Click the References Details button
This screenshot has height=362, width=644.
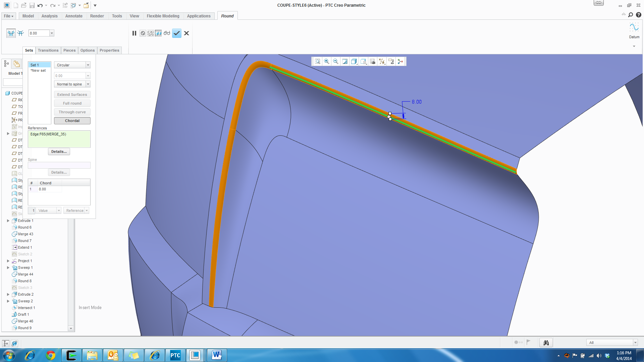point(59,152)
